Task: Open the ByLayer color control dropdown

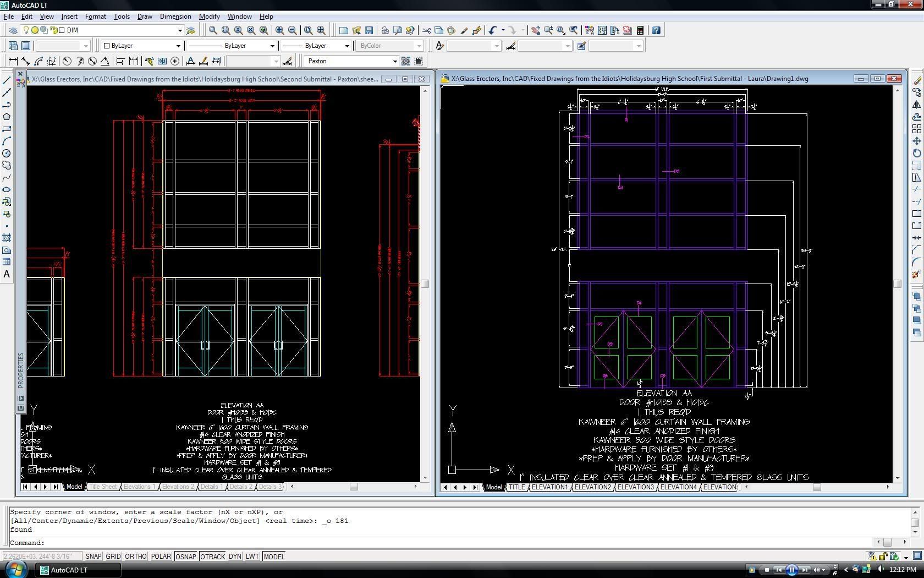Action: 178,46
